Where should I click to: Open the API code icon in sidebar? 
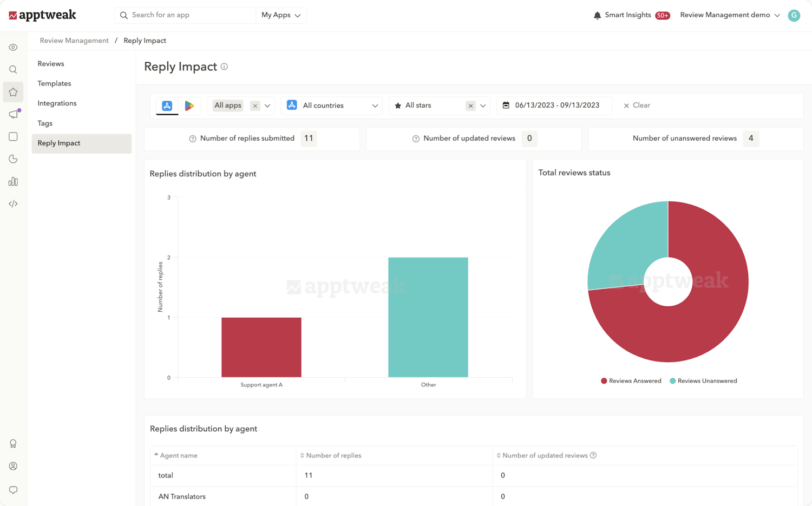click(13, 203)
